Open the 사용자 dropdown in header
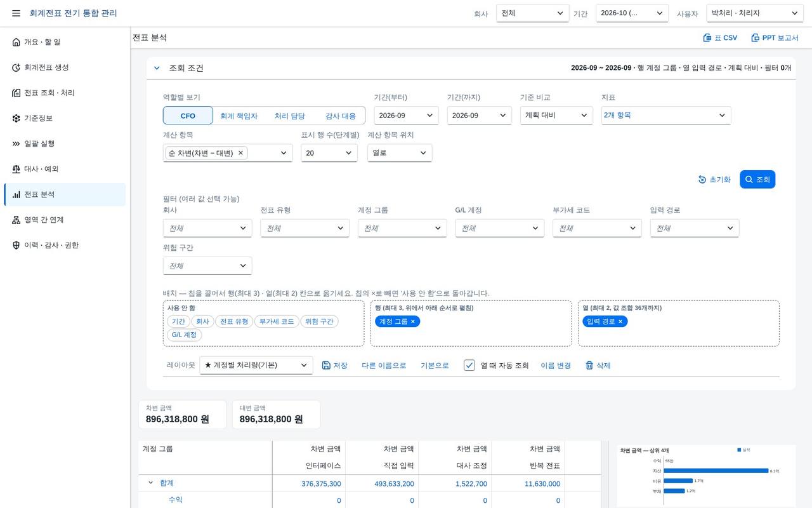Image resolution: width=812 pixels, height=508 pixels. 755,13
